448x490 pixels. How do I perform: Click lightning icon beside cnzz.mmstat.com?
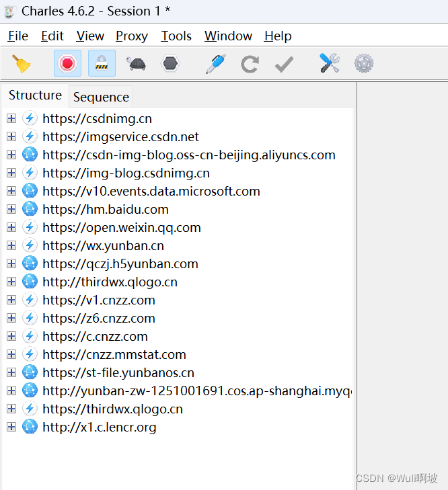[30, 354]
